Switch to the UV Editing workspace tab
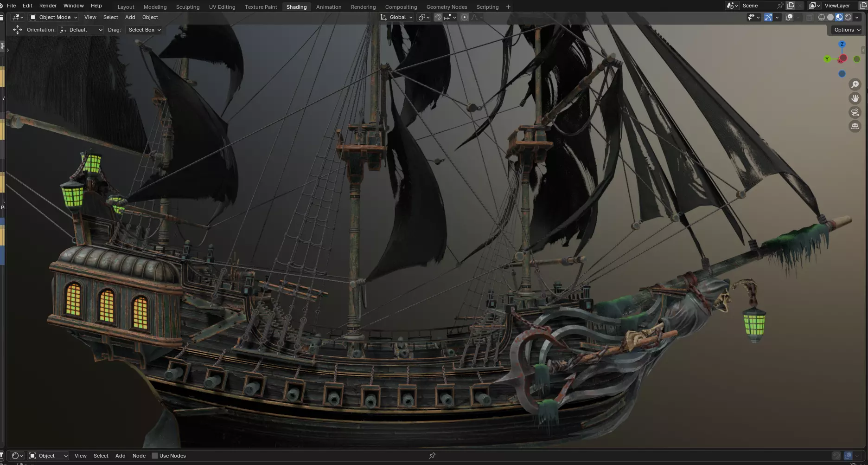The width and height of the screenshot is (868, 465). coord(222,7)
